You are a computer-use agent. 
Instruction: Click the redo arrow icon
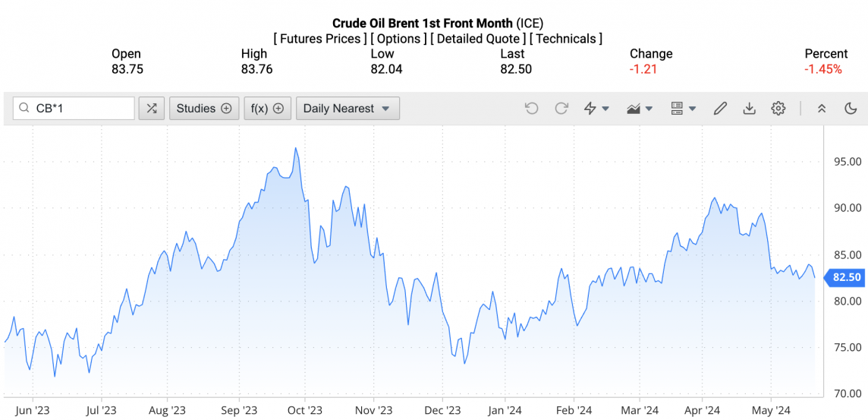(x=561, y=109)
